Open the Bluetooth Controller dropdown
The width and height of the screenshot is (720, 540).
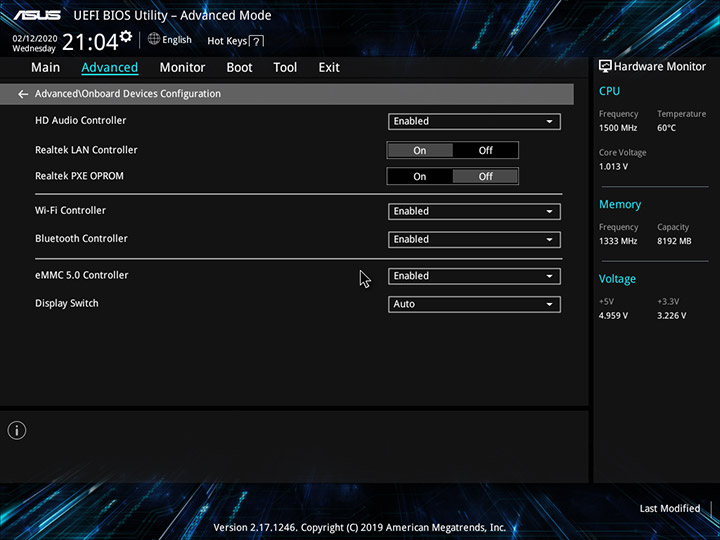(474, 240)
